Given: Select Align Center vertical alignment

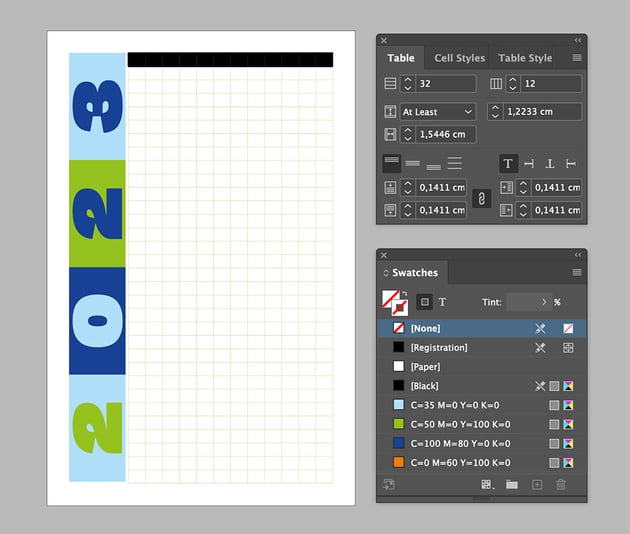Looking at the screenshot, I should pyautogui.click(x=413, y=163).
